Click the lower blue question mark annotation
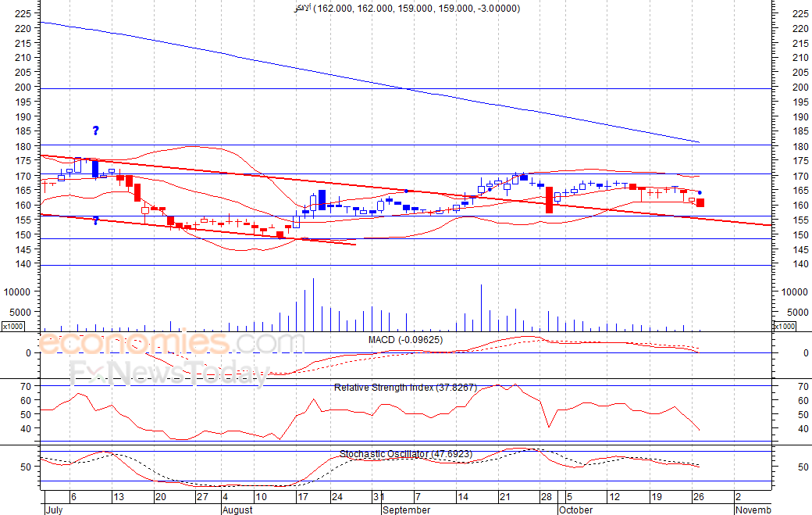Viewport: 812px width, 515px height. [95, 220]
